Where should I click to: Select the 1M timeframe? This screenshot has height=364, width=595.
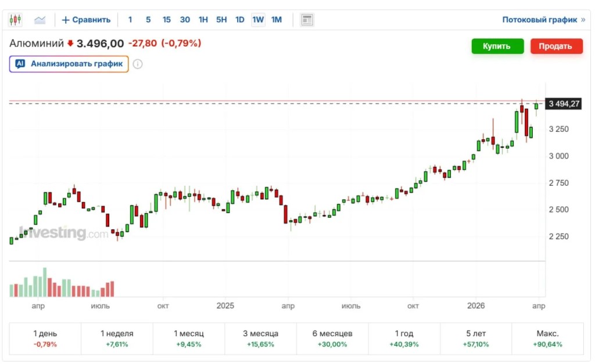pos(277,20)
